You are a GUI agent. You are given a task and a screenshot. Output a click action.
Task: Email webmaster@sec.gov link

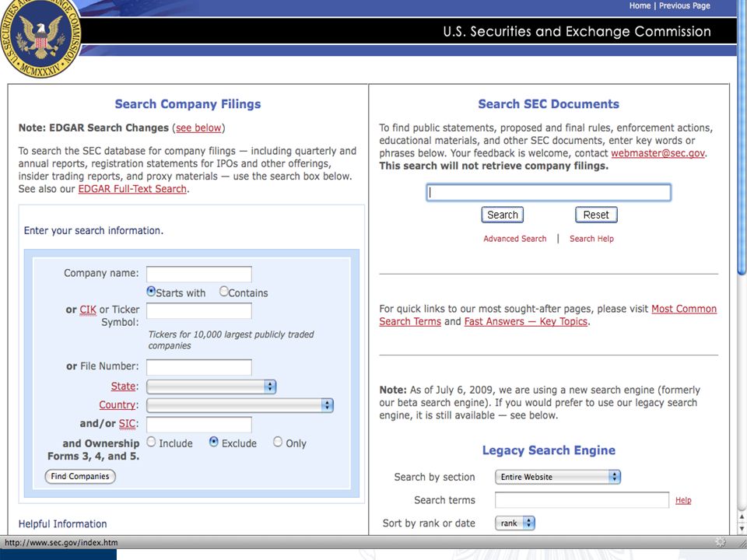click(658, 153)
